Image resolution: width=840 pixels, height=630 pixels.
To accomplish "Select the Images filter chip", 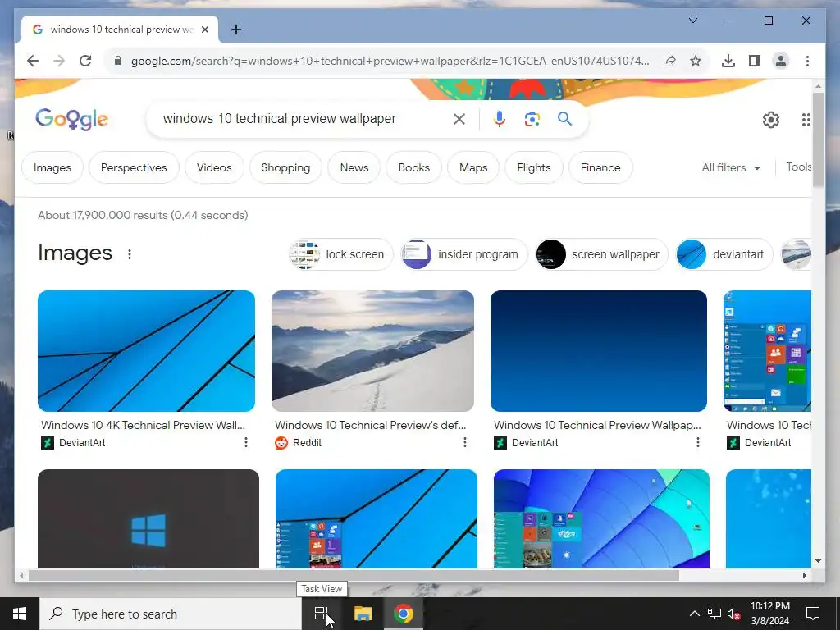I will point(52,167).
